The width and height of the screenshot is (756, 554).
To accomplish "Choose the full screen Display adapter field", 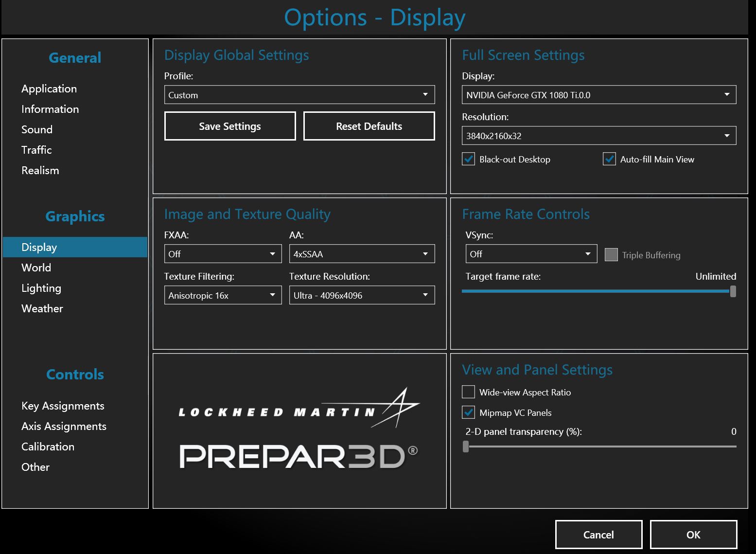I will pyautogui.click(x=598, y=95).
